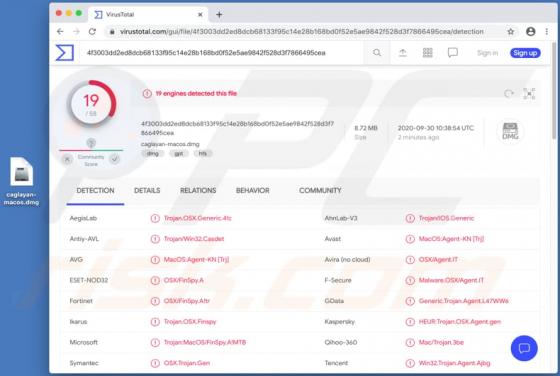Switch to the BEHAVIOR tab
560x376 pixels.
[x=252, y=191]
